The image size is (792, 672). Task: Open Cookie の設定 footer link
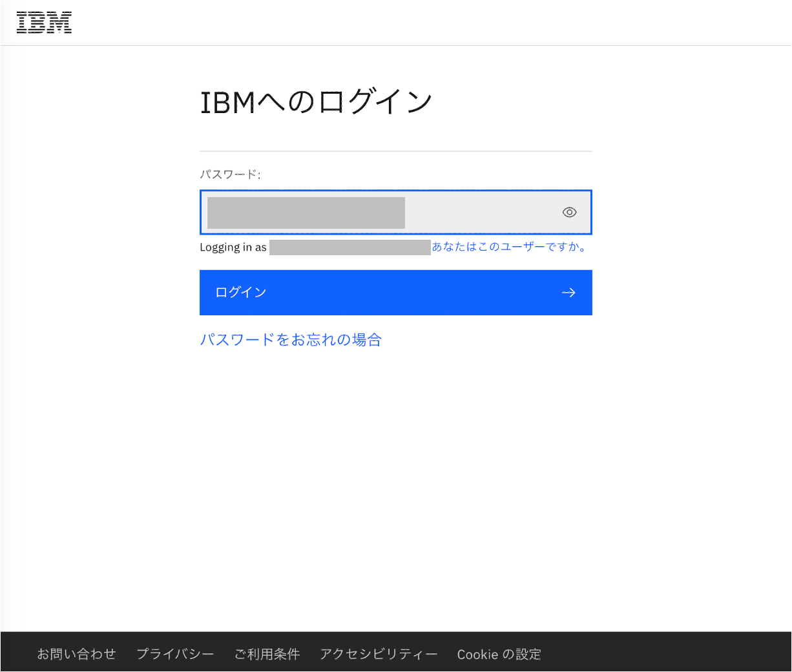coord(499,654)
